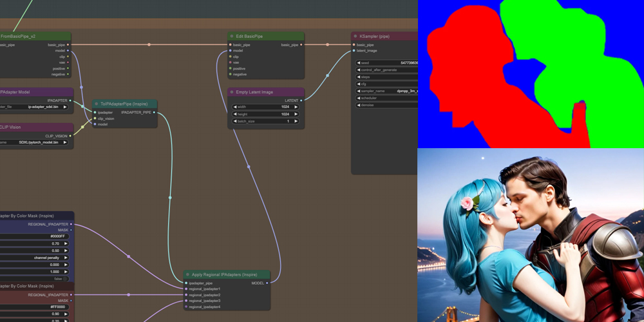Screen dimensions: 644x322
Task: Open the generated kissing couple output image
Action: pyautogui.click(x=531, y=235)
